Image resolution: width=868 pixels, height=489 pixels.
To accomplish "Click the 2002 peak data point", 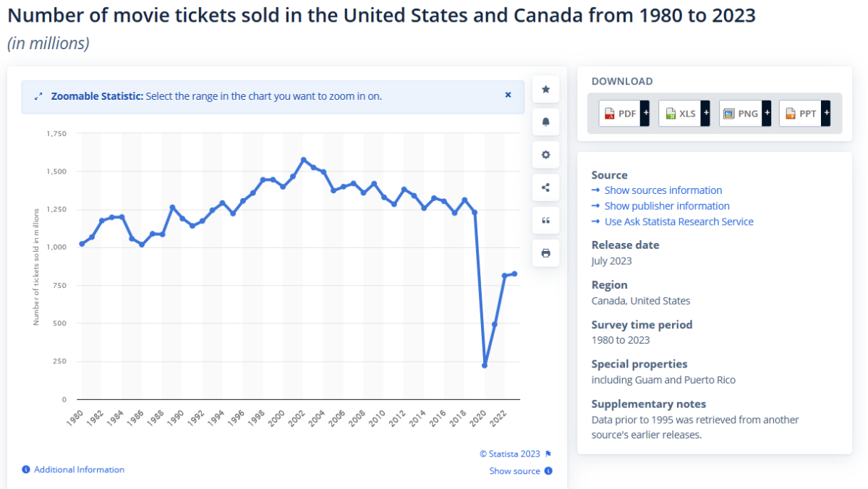I will pos(304,160).
